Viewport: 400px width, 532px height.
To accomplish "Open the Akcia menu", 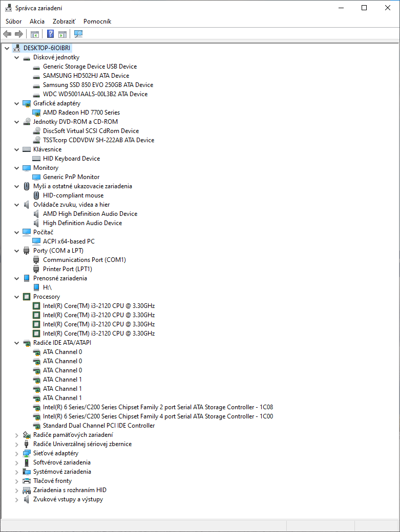I will [x=37, y=21].
